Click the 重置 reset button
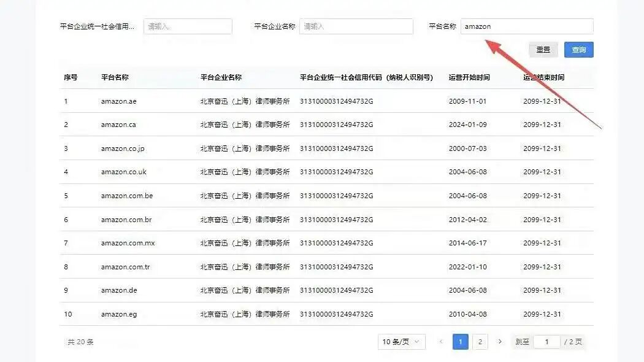This screenshot has width=644, height=362. pos(543,50)
